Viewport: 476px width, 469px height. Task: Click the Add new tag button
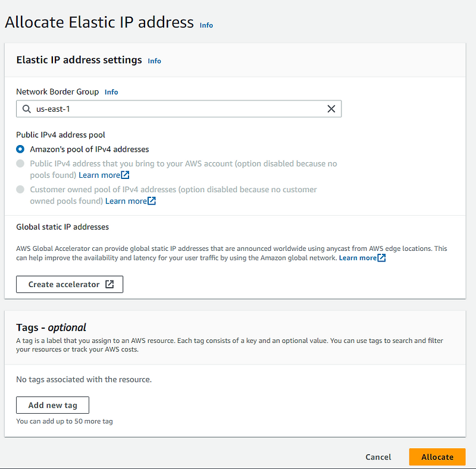click(52, 405)
